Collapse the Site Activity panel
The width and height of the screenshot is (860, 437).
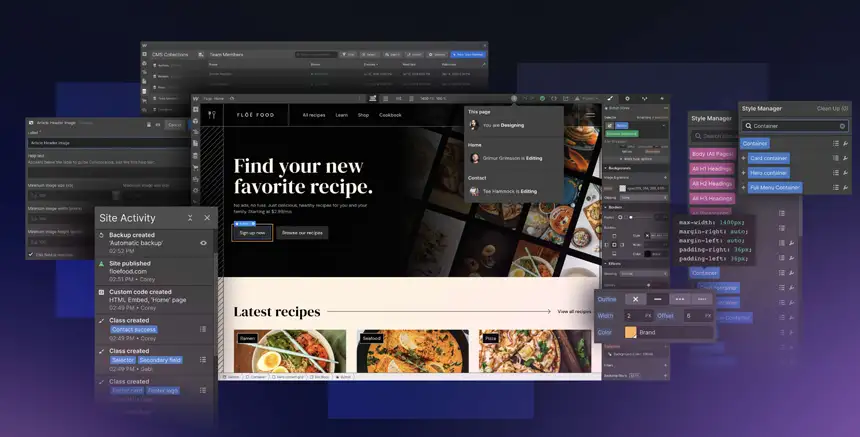190,218
